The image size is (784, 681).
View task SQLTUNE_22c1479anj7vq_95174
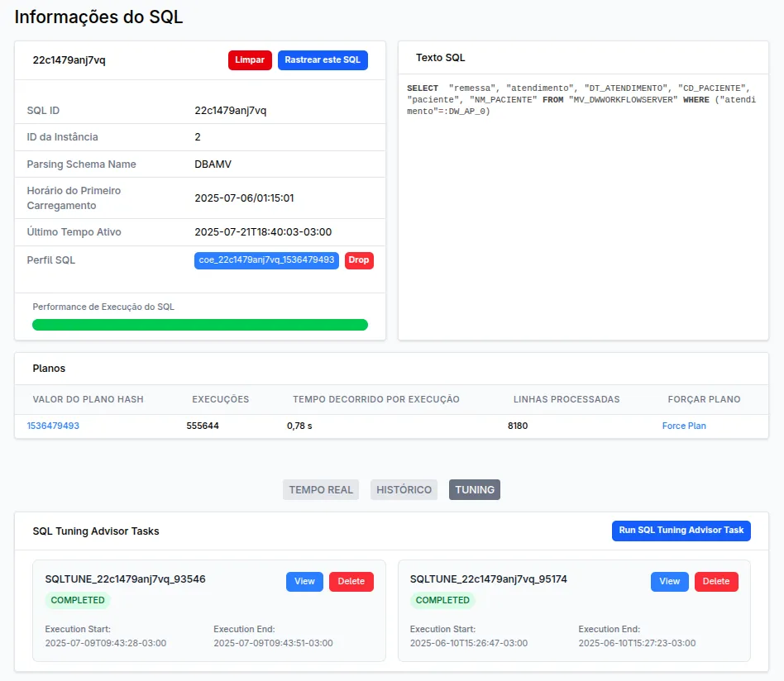tap(669, 581)
